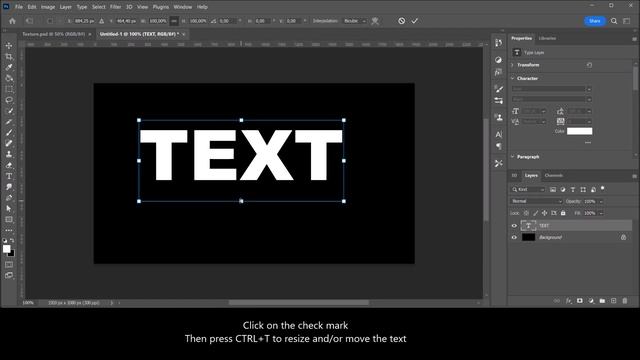640x360 pixels.
Task: Click the foreground color swatch
Action: [7, 249]
